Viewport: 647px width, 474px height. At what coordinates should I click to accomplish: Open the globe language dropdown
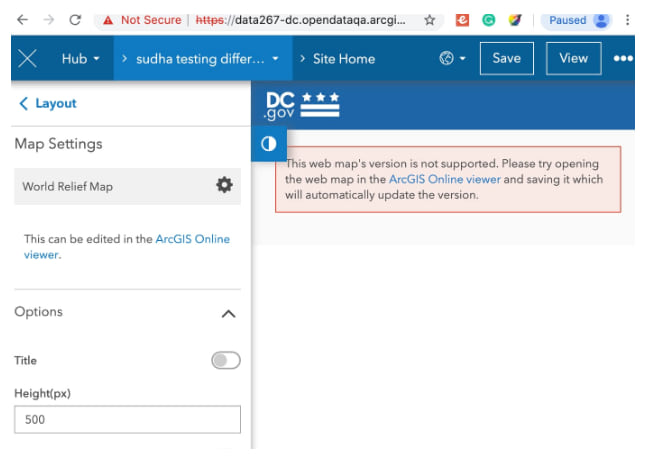tap(452, 58)
